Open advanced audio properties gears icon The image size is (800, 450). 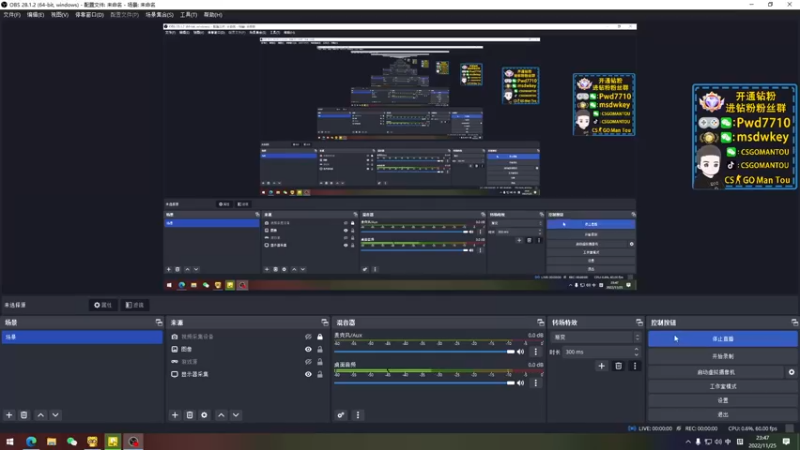(341, 415)
